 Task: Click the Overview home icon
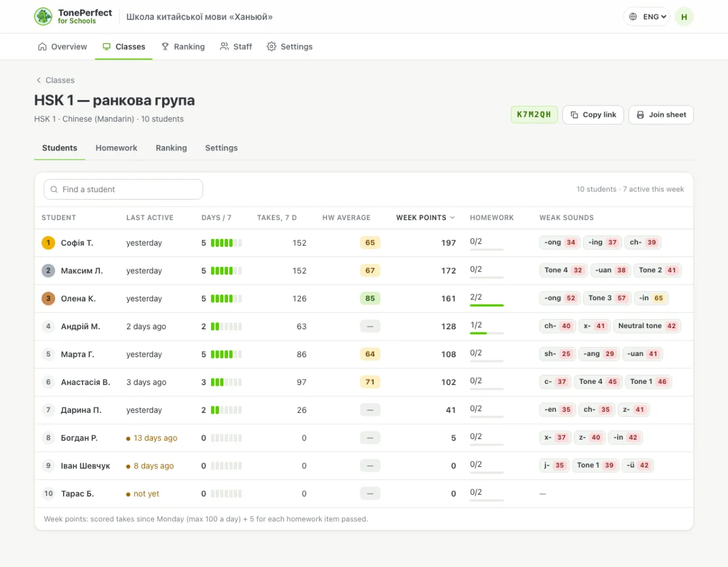(x=42, y=47)
